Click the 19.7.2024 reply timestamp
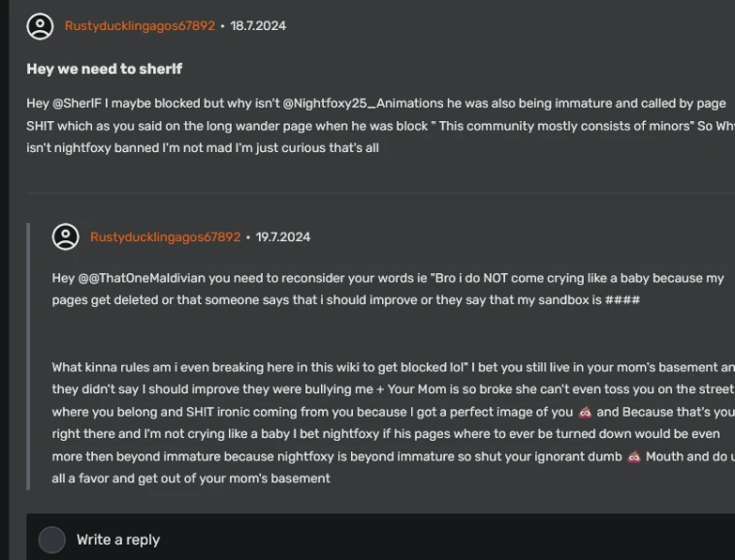 [283, 237]
